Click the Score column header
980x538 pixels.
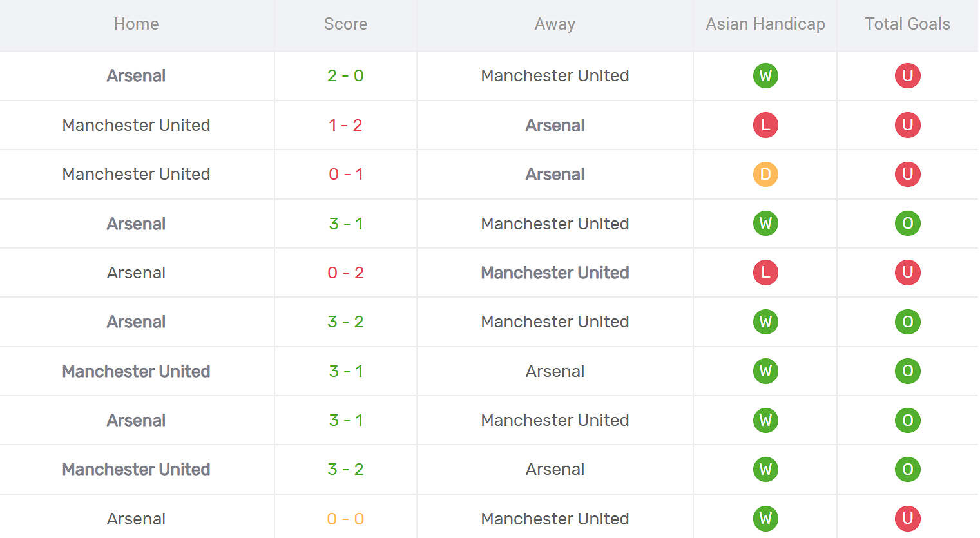click(345, 24)
